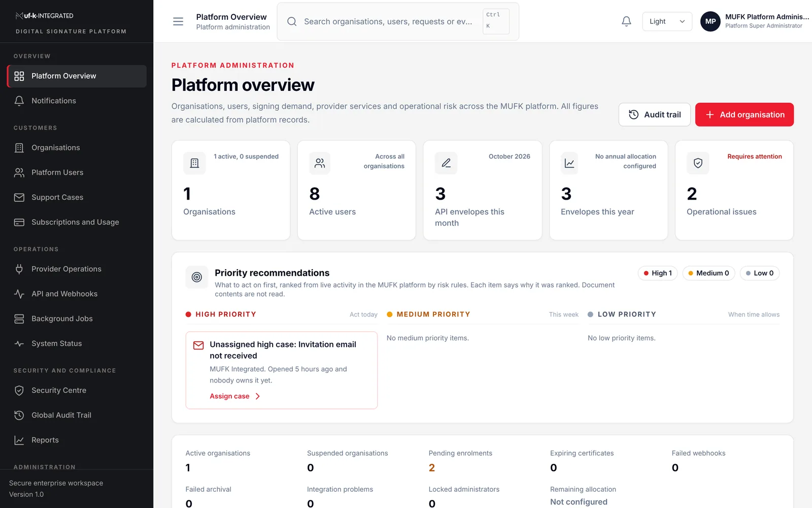The image size is (812, 508).
Task: Open the Organisations stat card
Action: point(231,190)
